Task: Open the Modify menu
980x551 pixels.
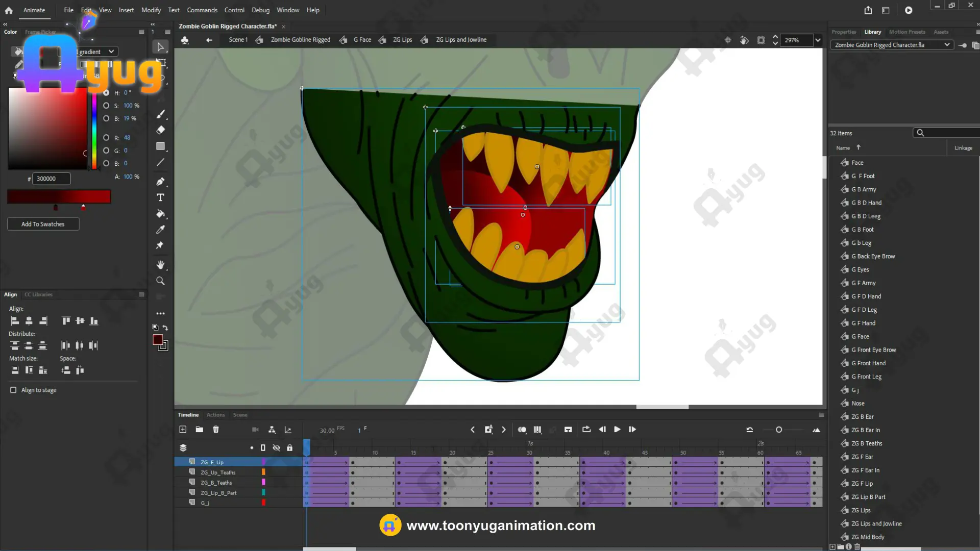Action: [151, 10]
